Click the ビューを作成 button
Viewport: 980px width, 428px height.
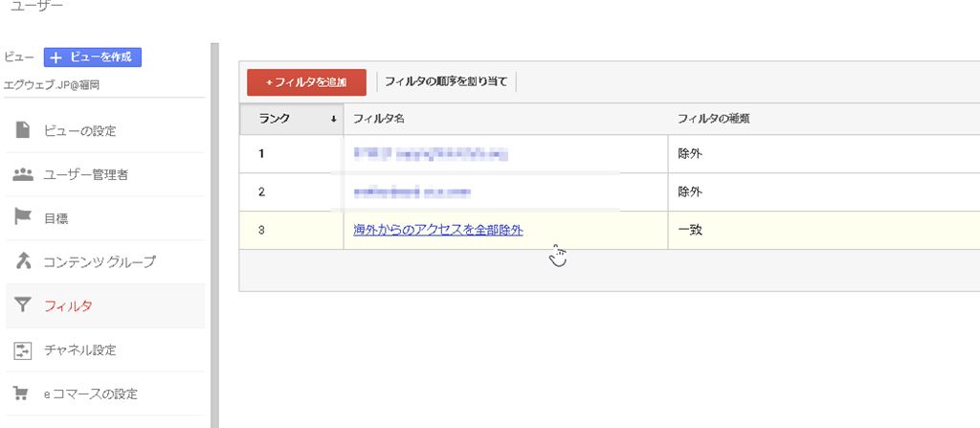pos(93,56)
